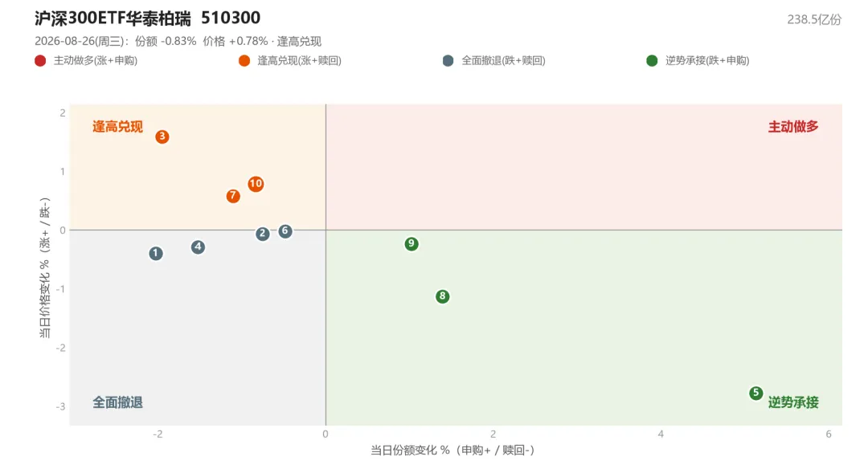Toggle red 主动做多 legend marker

click(40, 61)
